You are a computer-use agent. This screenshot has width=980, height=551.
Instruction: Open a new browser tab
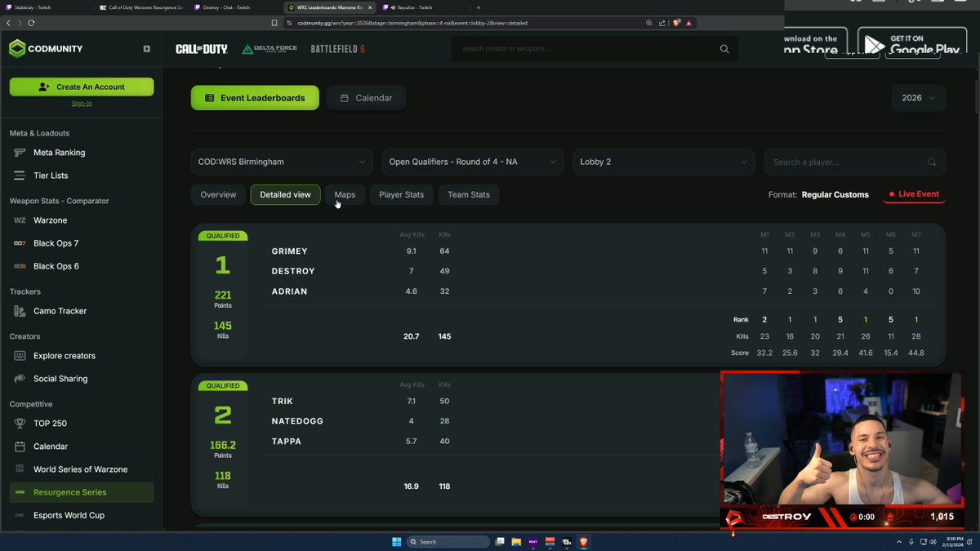(x=479, y=7)
